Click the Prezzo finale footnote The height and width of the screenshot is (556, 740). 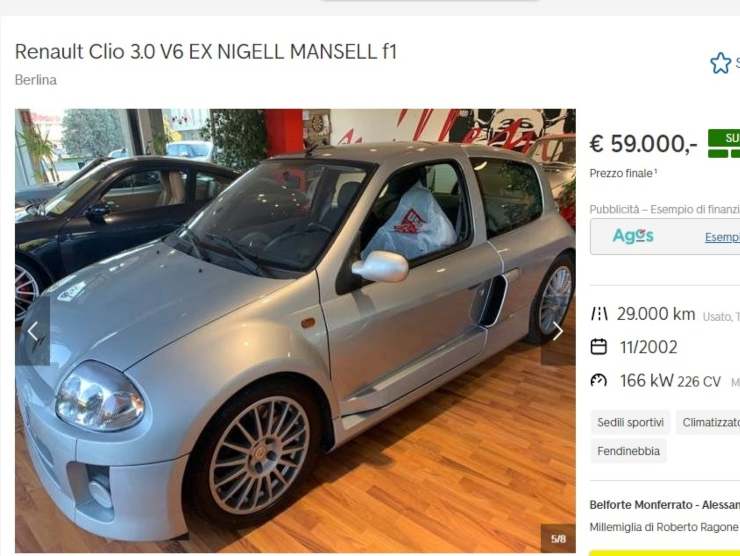pos(623,173)
